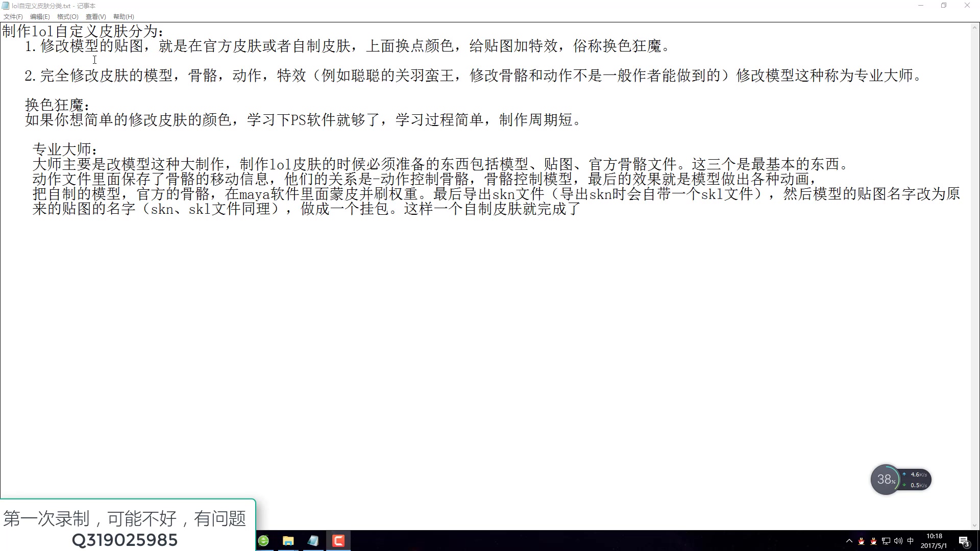Click the clock showing 10:18
The image size is (980, 551).
point(934,536)
